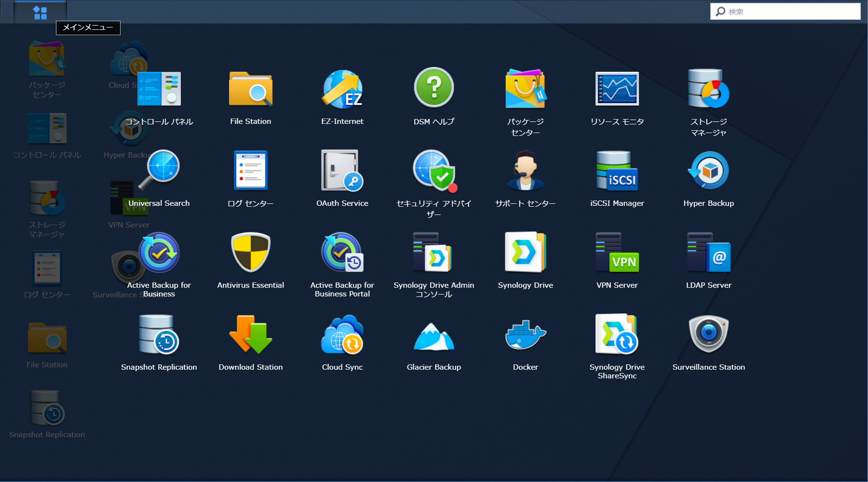The height and width of the screenshot is (482, 868).
Task: Launch iSCSI Manager
Action: [x=617, y=179]
